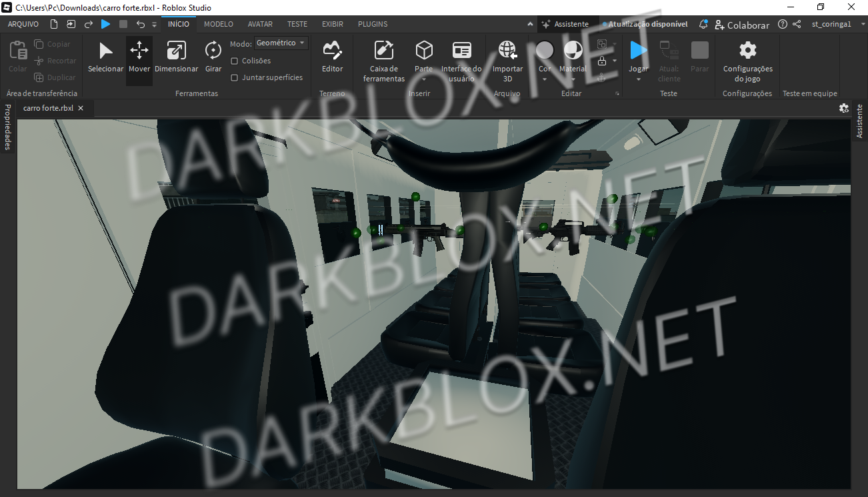Click the Material sphere icon
The width and height of the screenshot is (868, 497).
click(573, 50)
